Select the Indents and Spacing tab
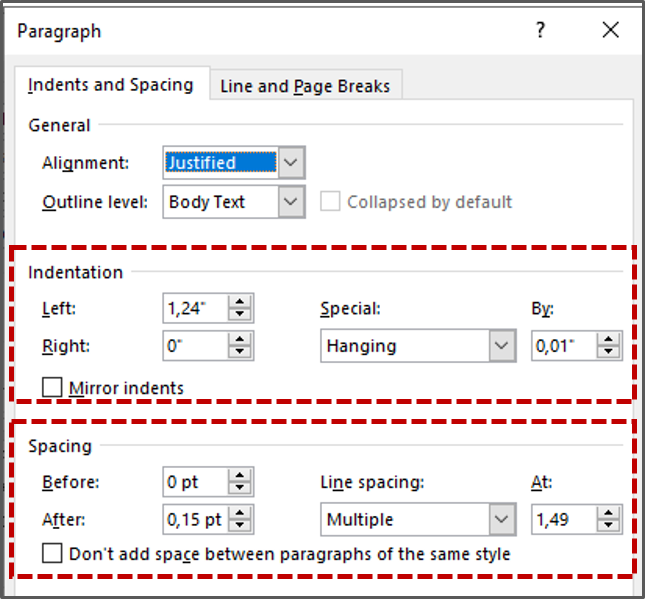The width and height of the screenshot is (645, 599). 110,85
